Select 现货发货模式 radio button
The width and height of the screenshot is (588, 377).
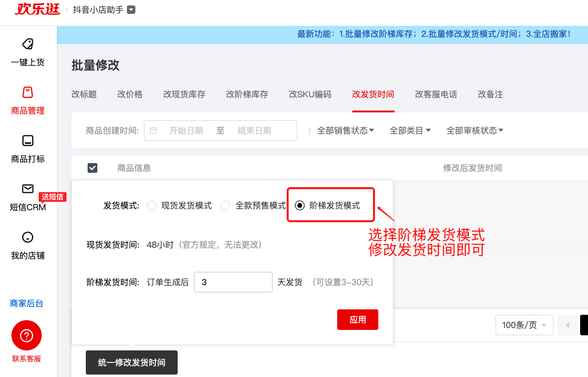pyautogui.click(x=152, y=205)
